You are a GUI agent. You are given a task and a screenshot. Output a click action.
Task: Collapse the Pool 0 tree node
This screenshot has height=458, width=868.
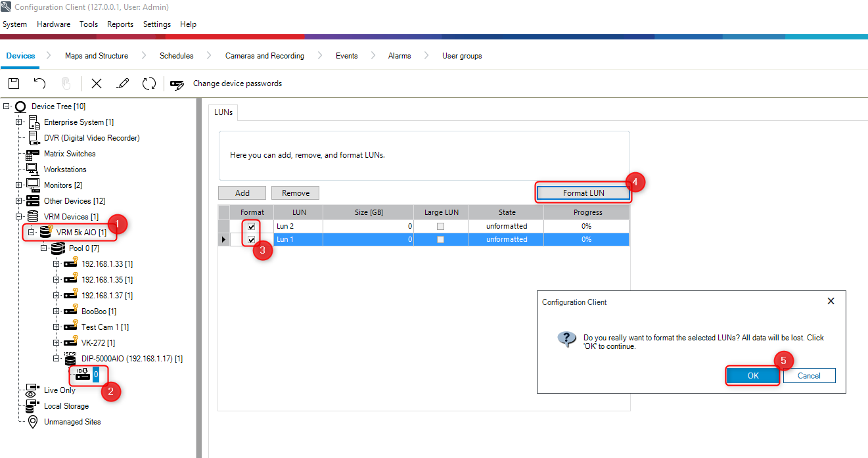click(x=44, y=248)
